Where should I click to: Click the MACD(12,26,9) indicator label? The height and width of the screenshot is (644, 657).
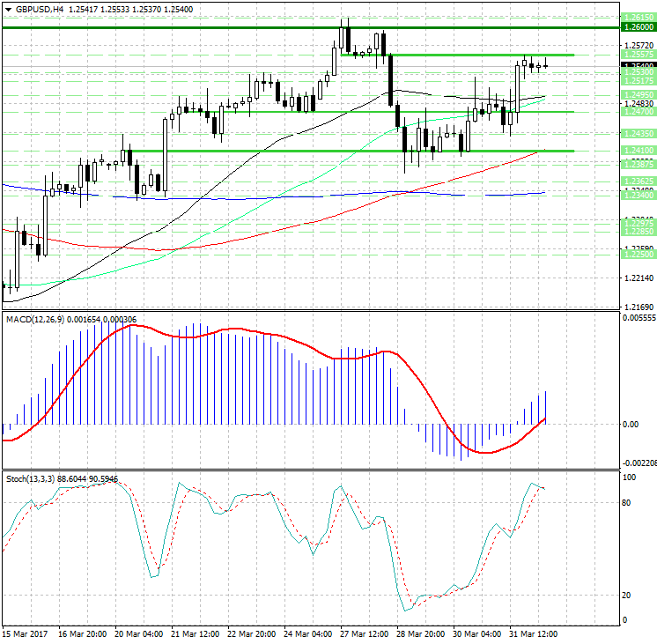point(37,319)
